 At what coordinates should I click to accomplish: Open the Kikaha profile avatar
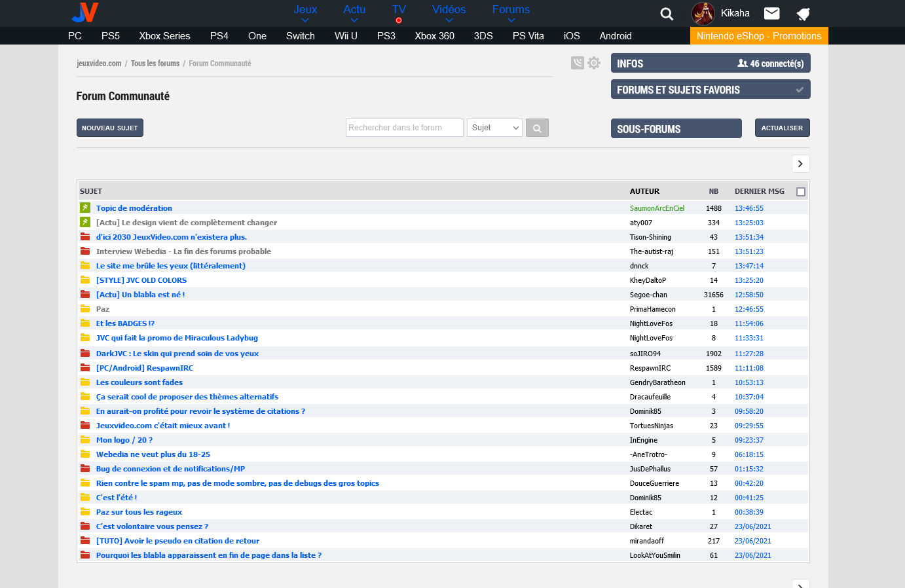click(703, 13)
